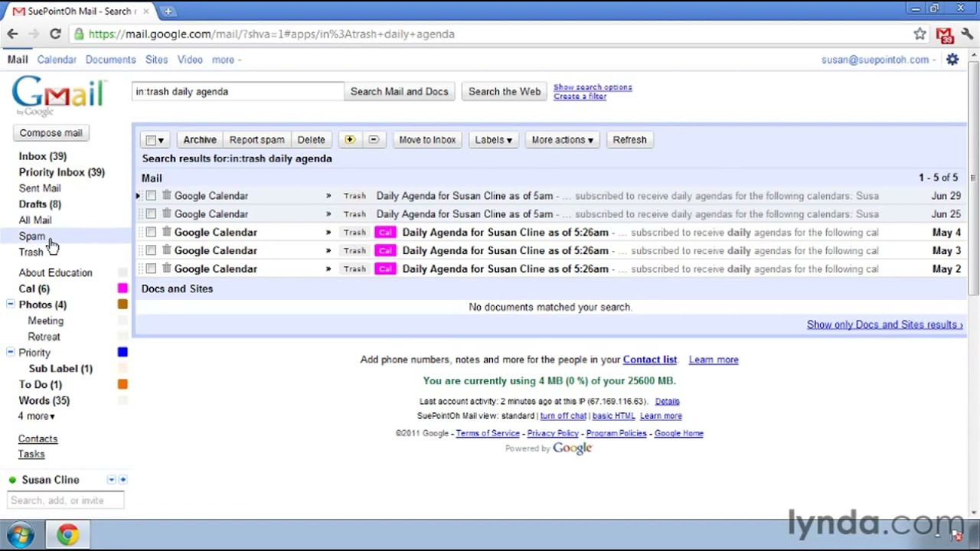This screenshot has height=551, width=980.
Task: Open the select-all checkbox dropdown
Action: [x=155, y=140]
